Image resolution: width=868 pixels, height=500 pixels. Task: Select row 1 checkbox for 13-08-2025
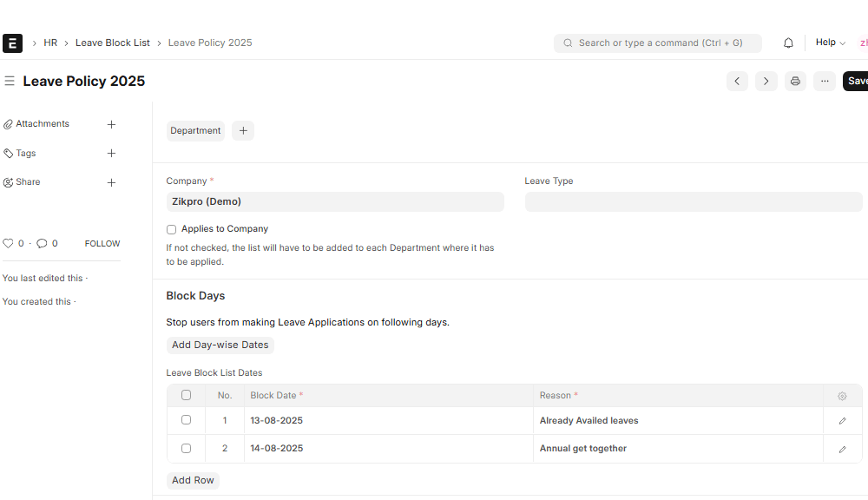[186, 420]
